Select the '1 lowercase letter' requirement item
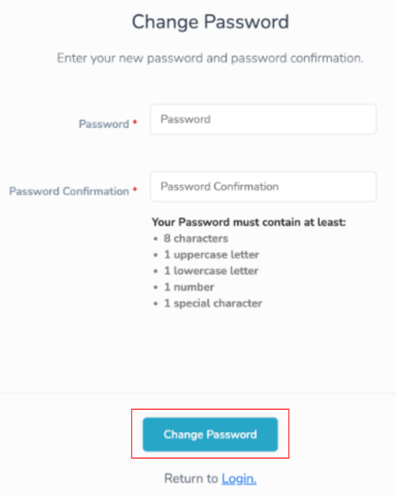 (211, 271)
